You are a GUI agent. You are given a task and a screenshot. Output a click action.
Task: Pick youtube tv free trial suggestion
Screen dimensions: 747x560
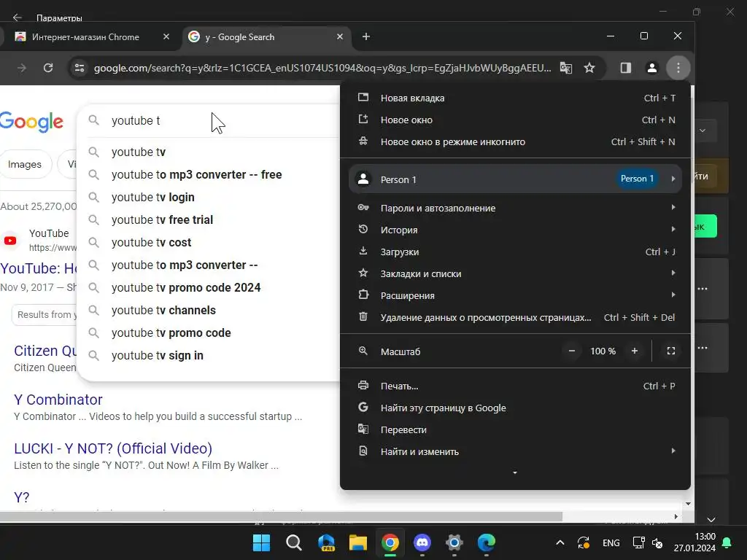(209, 220)
